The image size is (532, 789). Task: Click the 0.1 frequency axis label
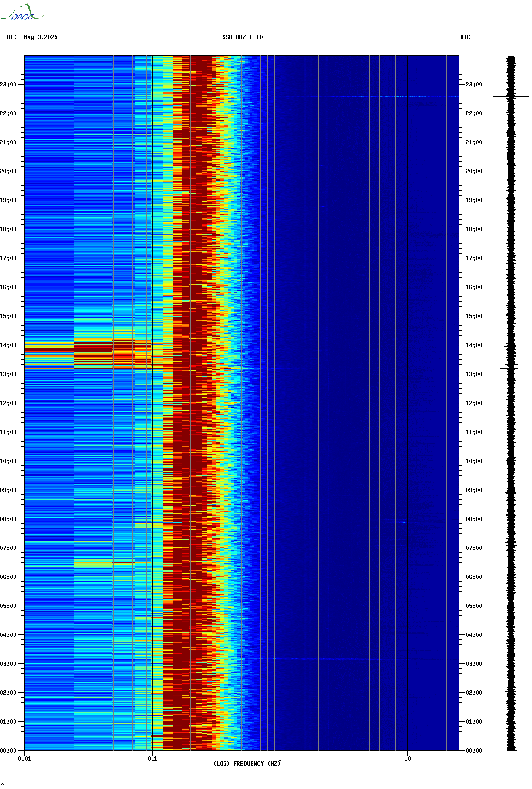152,759
